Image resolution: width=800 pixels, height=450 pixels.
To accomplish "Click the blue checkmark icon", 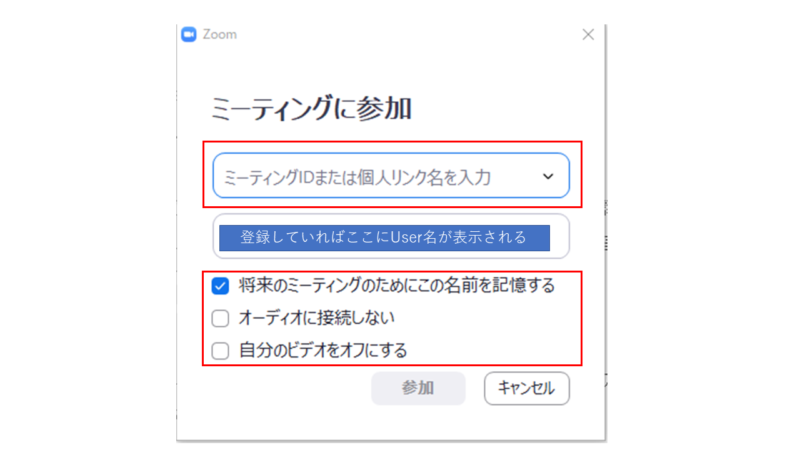I will point(220,286).
